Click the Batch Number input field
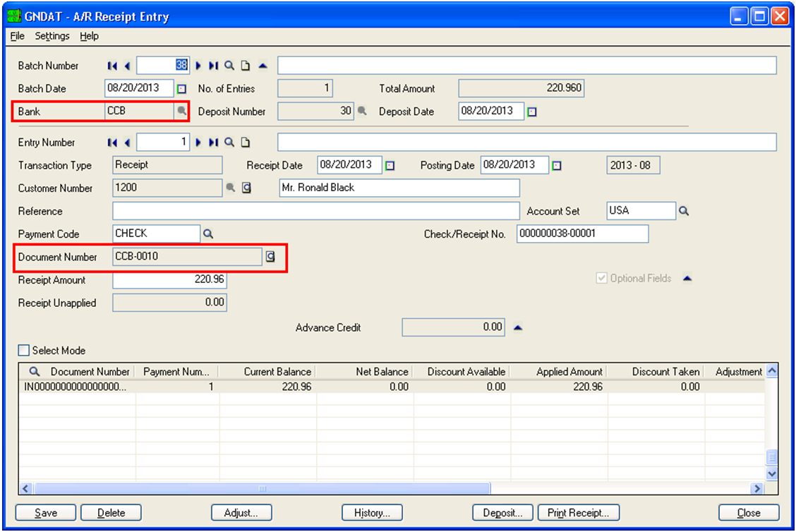This screenshot has height=532, width=796. click(163, 65)
